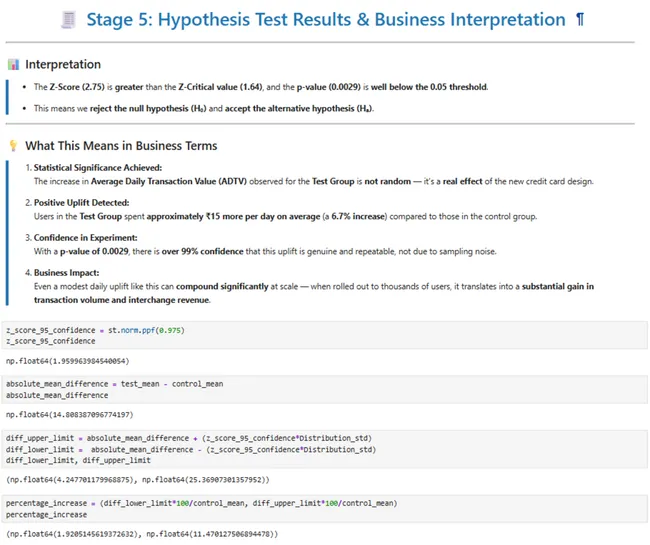The width and height of the screenshot is (650, 545).
Task: Click 'over 99% confidence' text
Action: pyautogui.click(x=202, y=252)
